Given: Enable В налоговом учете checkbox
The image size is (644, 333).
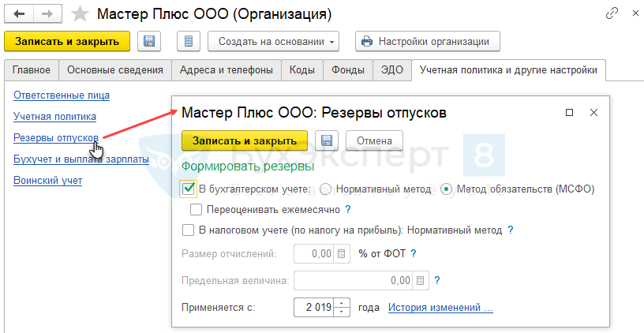Looking at the screenshot, I should 188,230.
